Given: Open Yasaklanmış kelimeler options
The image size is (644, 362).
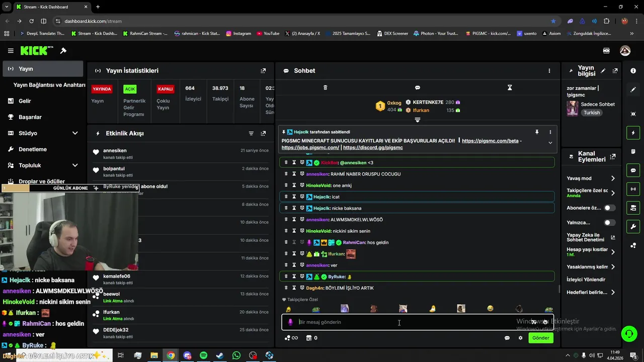Looking at the screenshot, I should (x=591, y=267).
